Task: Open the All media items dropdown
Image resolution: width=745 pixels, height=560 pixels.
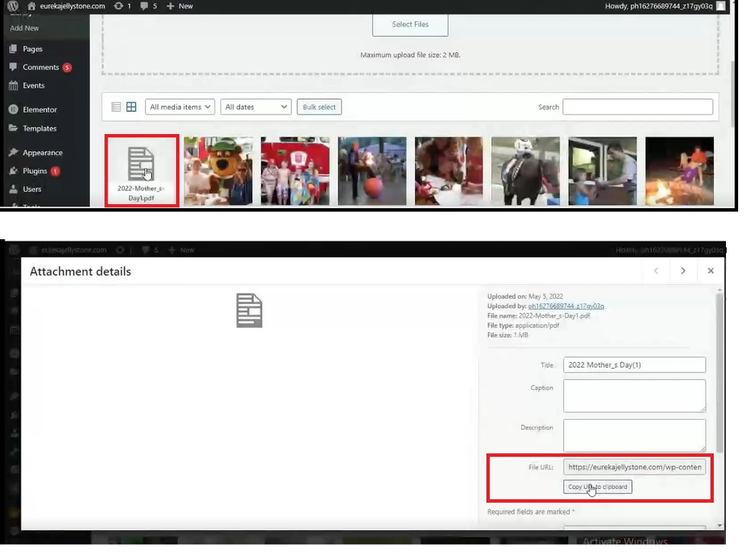Action: pyautogui.click(x=180, y=107)
